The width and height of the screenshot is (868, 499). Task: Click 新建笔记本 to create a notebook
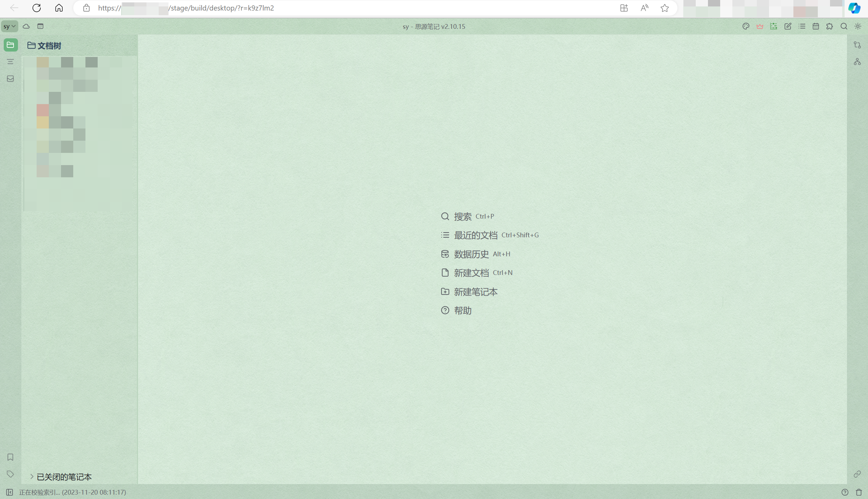(475, 292)
